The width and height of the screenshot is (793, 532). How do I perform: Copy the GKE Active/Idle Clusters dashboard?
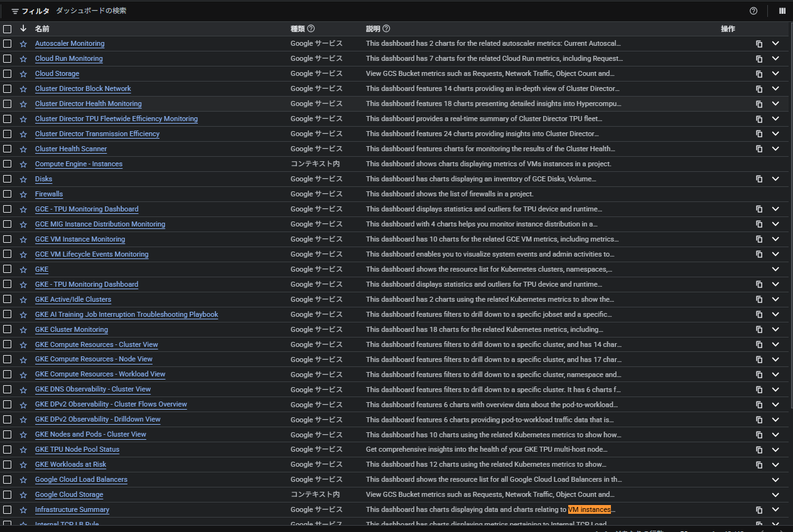pyautogui.click(x=759, y=300)
